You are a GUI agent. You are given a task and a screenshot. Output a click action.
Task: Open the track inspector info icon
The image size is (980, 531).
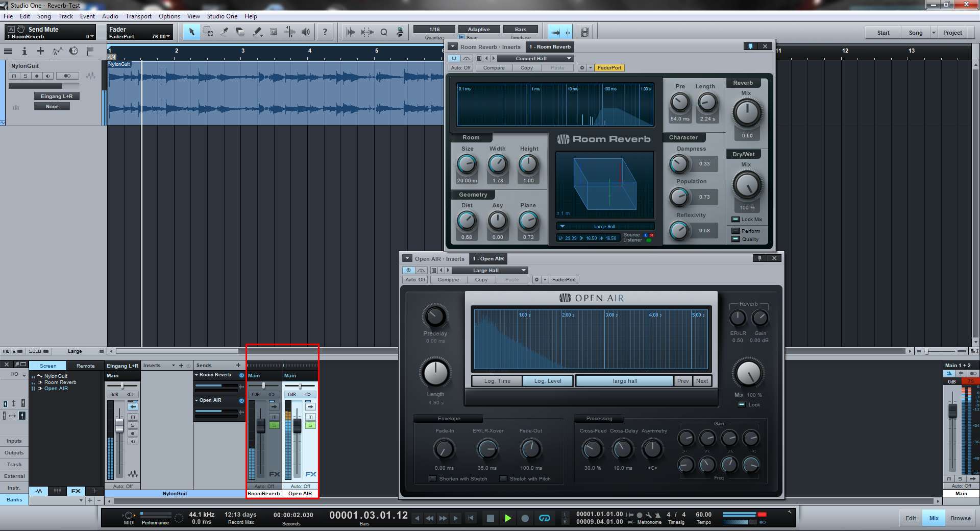(24, 51)
